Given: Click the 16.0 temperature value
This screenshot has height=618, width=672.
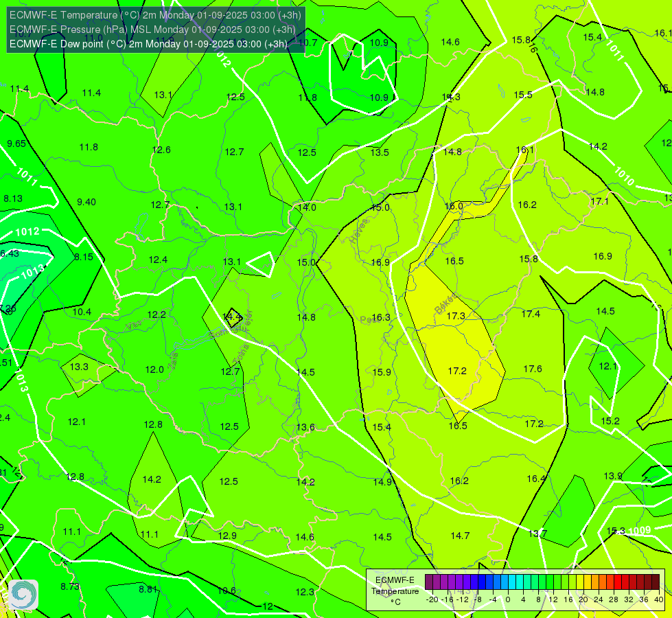Looking at the screenshot, I should point(454,206).
